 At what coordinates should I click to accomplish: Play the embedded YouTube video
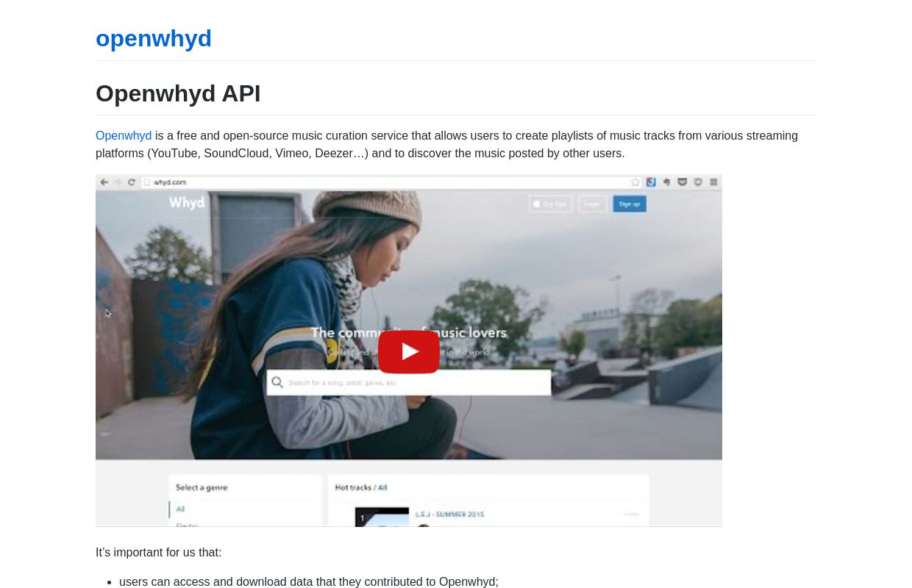pos(409,351)
